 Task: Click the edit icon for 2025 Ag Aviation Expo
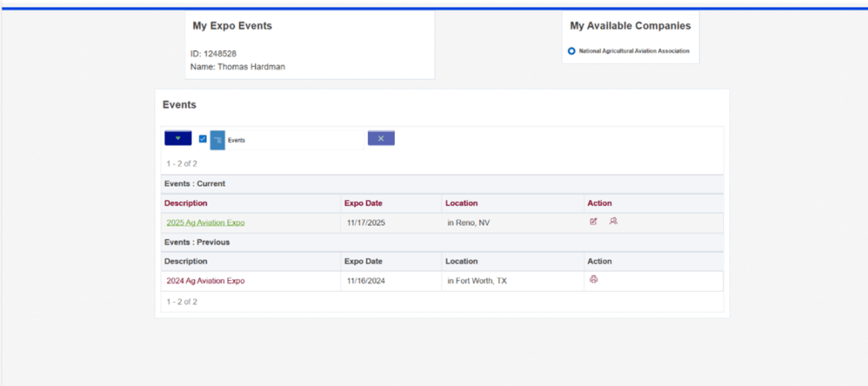pos(593,221)
